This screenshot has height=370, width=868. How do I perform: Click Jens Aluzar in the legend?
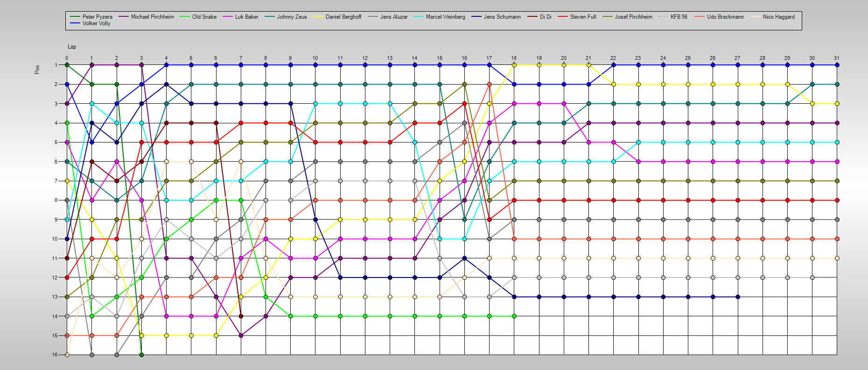point(394,17)
